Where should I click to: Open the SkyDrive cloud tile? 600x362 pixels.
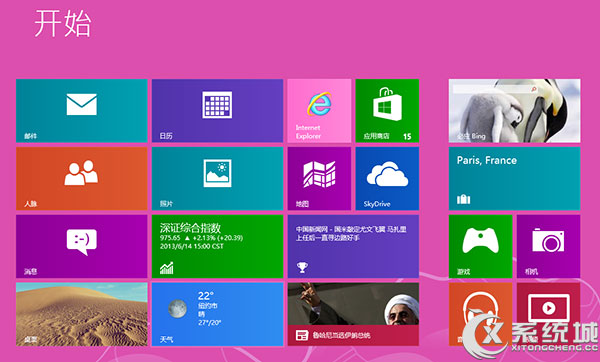click(x=387, y=179)
